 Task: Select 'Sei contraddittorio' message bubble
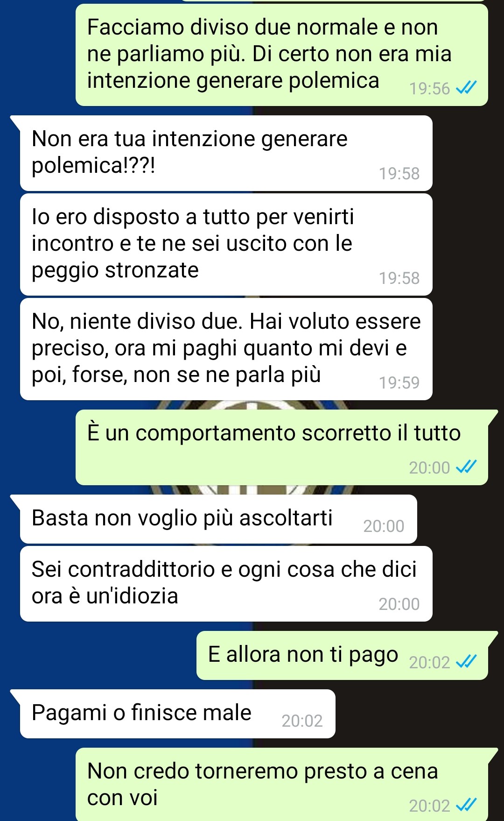pyautogui.click(x=226, y=584)
